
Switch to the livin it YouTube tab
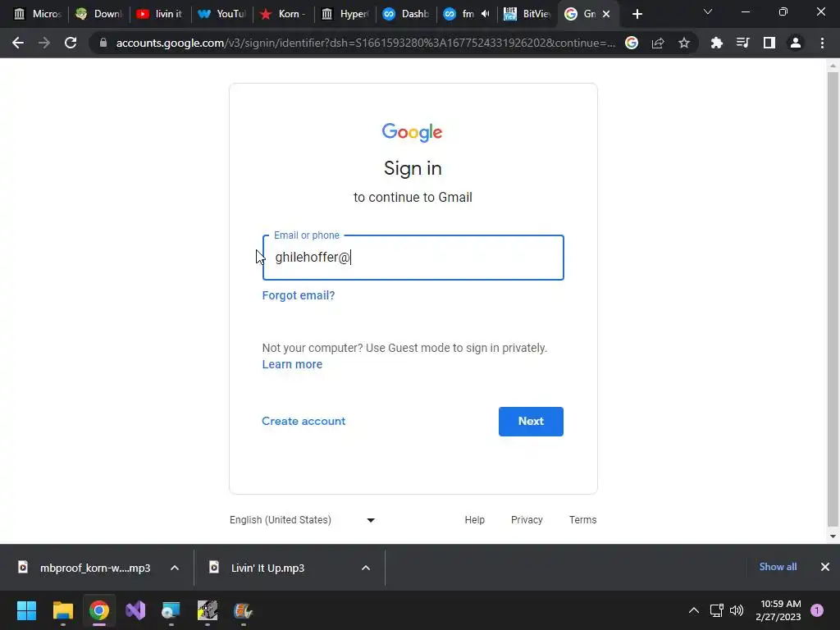pos(161,14)
